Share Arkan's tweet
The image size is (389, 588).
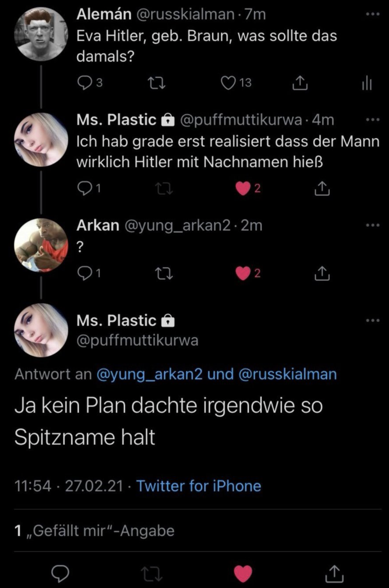[322, 273]
